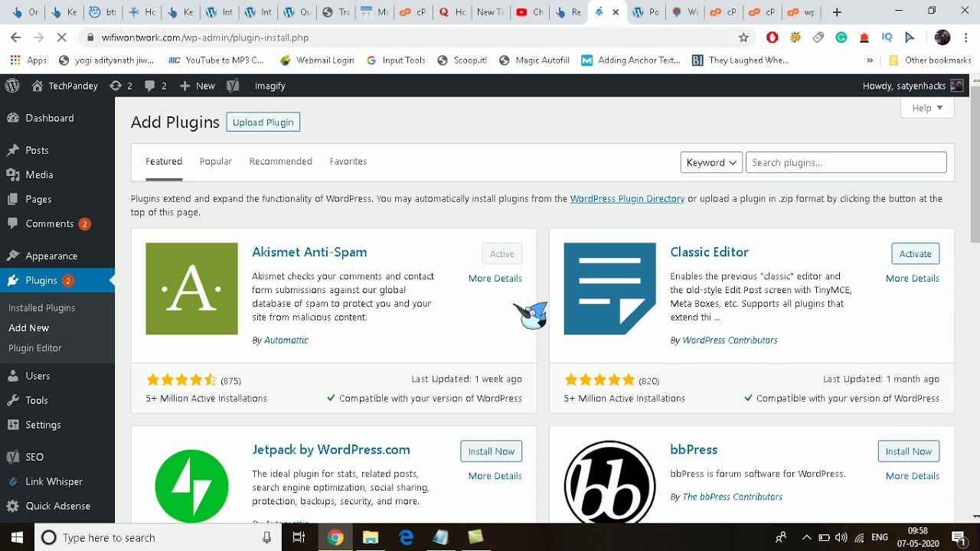Click the Jetpack plugin logo
This screenshot has height=551, width=980.
[x=191, y=485]
